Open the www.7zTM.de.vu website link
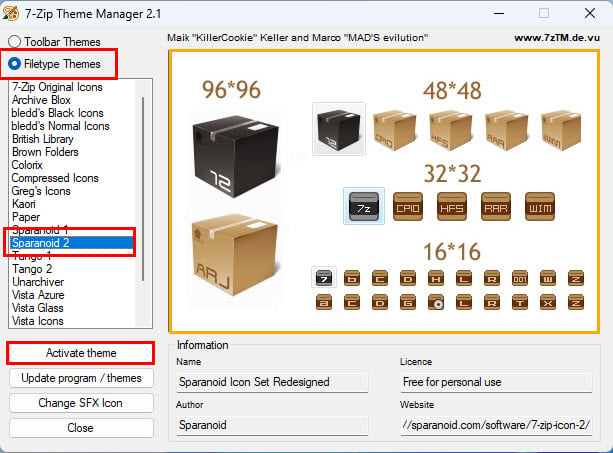The image size is (613, 453). pyautogui.click(x=557, y=38)
